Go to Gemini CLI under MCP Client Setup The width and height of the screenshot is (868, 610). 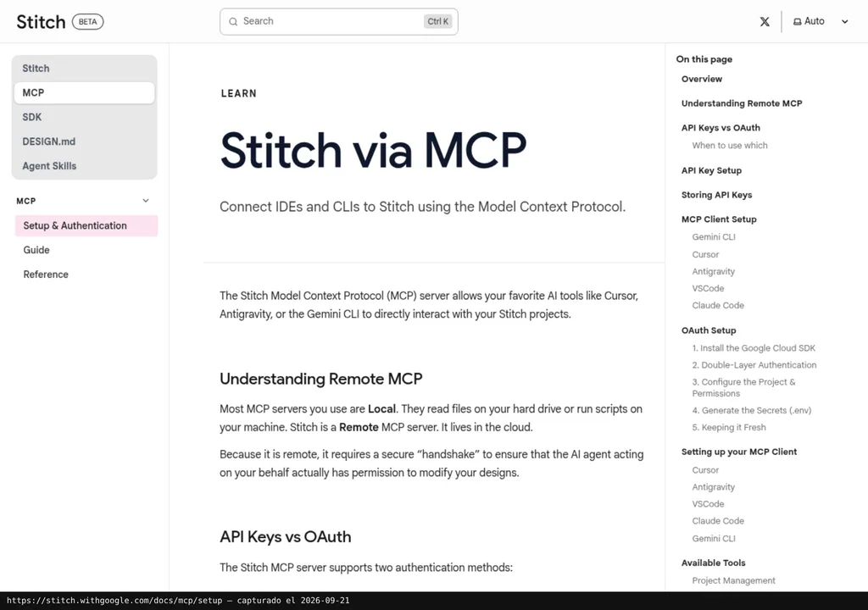point(714,236)
